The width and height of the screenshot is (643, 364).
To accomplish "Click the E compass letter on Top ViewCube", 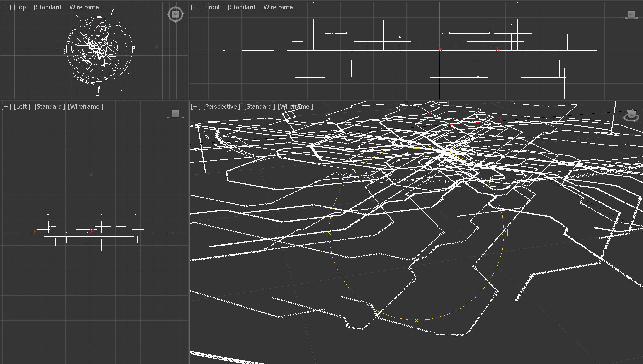I will (183, 14).
